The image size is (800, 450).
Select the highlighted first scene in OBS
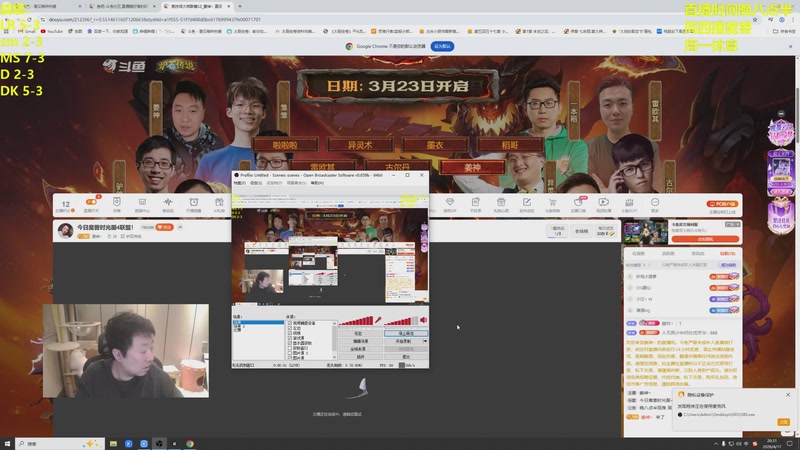click(x=258, y=322)
